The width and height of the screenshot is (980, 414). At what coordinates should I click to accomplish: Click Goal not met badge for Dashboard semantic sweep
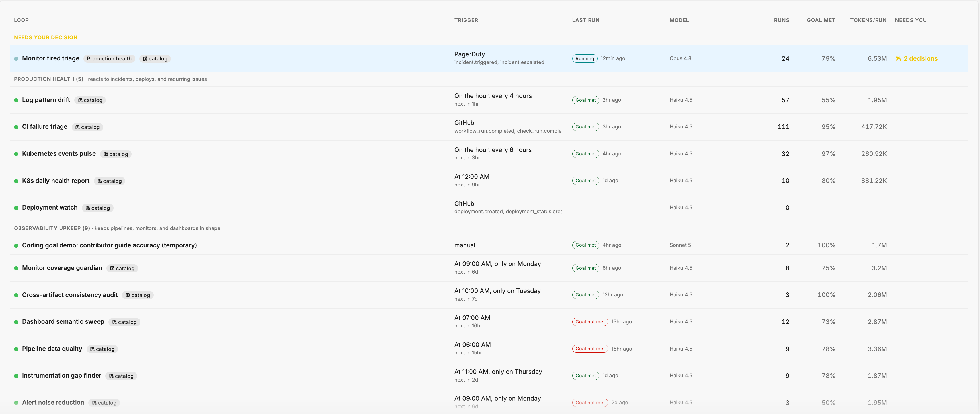590,322
